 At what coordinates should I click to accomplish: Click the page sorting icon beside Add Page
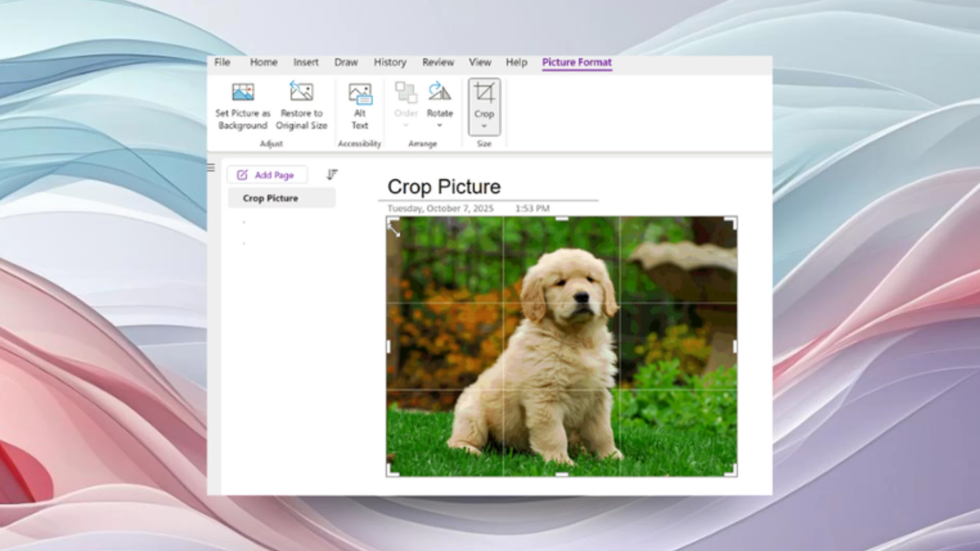[x=331, y=174]
